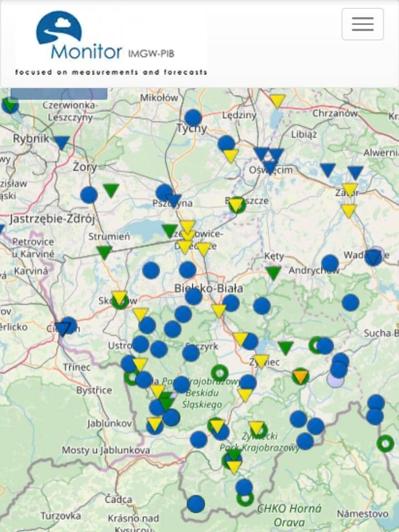Click the green triangle marker east of Żory
Screen dimensions: 399x532
[111, 190]
